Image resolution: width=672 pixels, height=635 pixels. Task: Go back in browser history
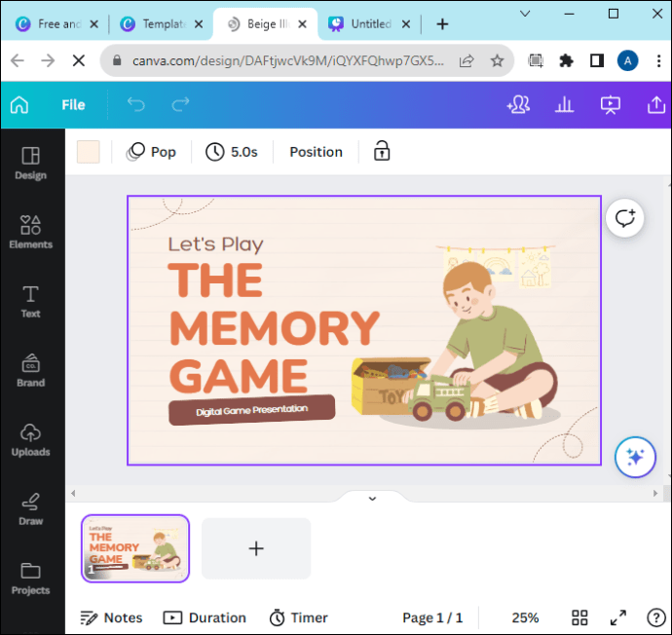point(18,60)
